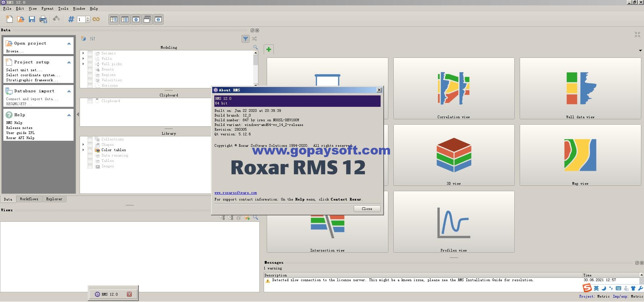Save project using the floppy disk icon

tap(32, 19)
